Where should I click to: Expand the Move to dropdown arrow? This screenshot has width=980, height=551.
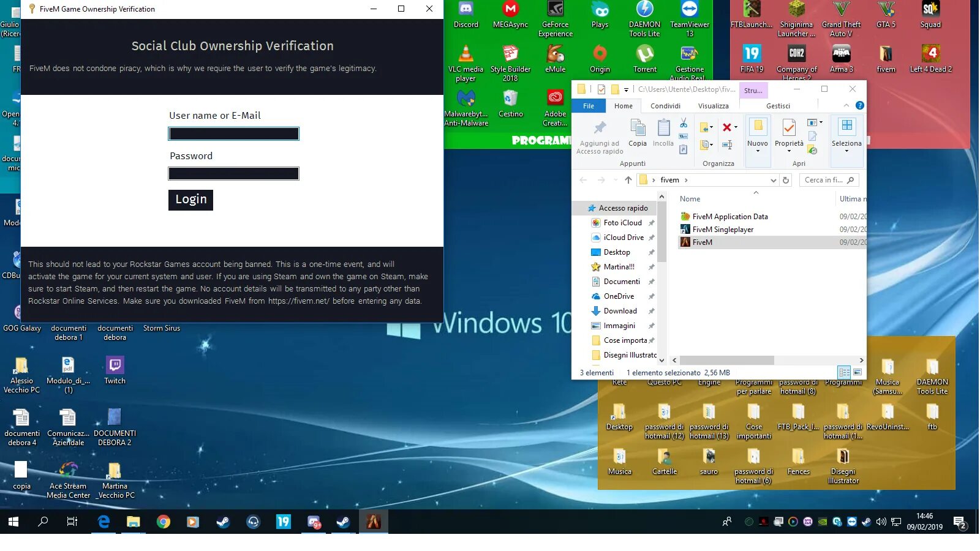tap(712, 127)
